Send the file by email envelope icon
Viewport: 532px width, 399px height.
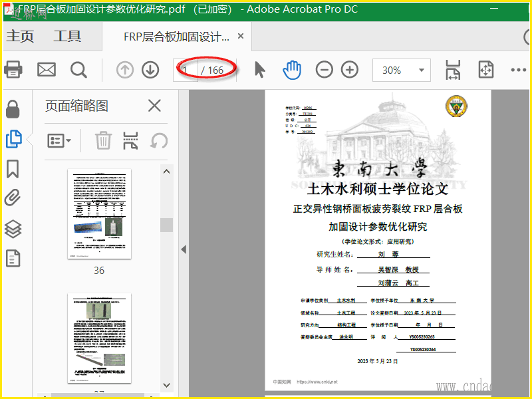(x=47, y=70)
